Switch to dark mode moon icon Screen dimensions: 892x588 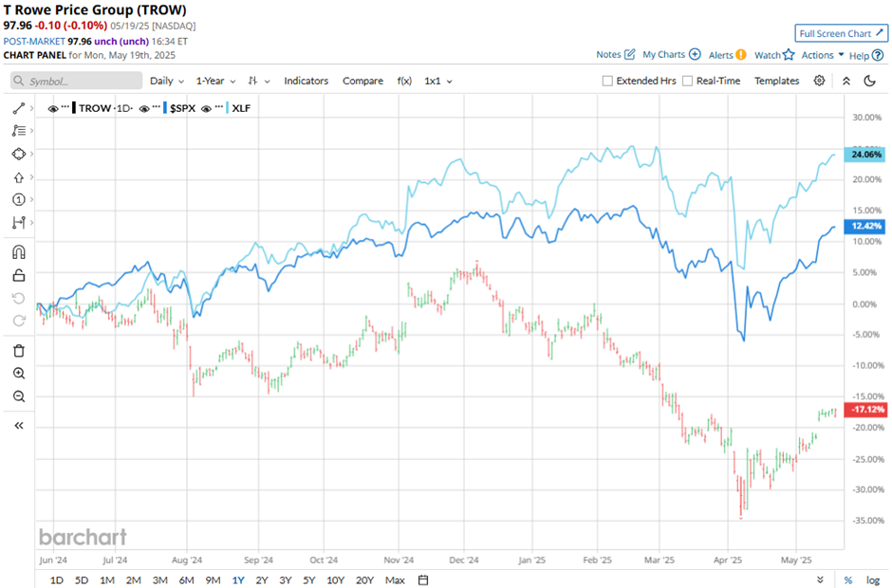[x=869, y=81]
